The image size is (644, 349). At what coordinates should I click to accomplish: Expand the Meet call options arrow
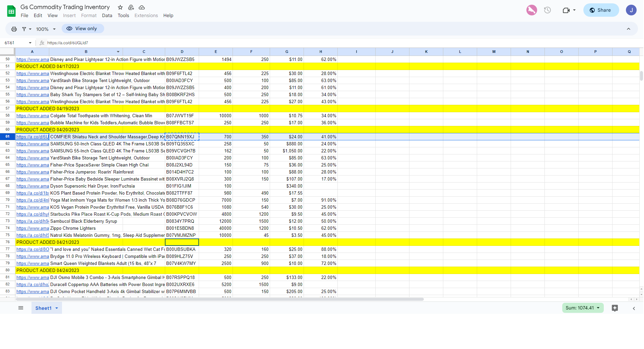(x=574, y=10)
